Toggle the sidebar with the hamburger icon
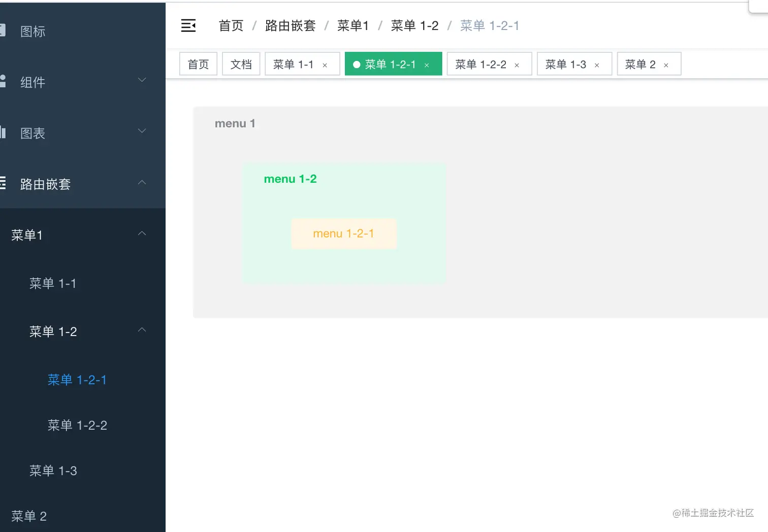Viewport: 768px width, 532px height. click(x=188, y=25)
